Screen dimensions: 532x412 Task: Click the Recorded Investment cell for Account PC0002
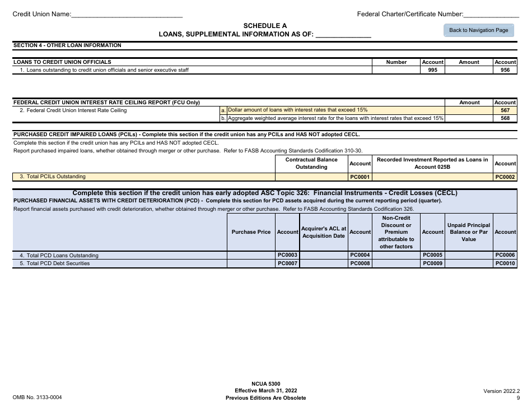(431, 176)
